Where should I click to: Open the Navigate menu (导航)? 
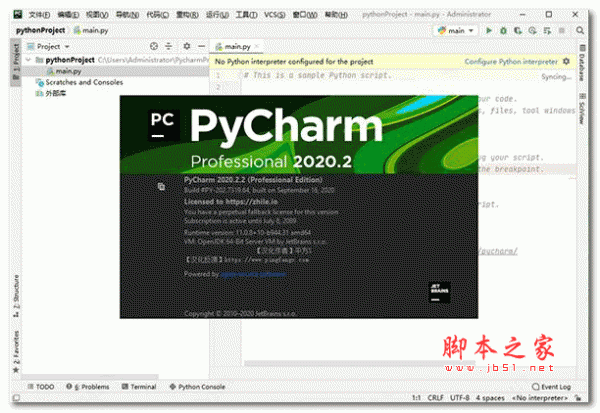127,15
